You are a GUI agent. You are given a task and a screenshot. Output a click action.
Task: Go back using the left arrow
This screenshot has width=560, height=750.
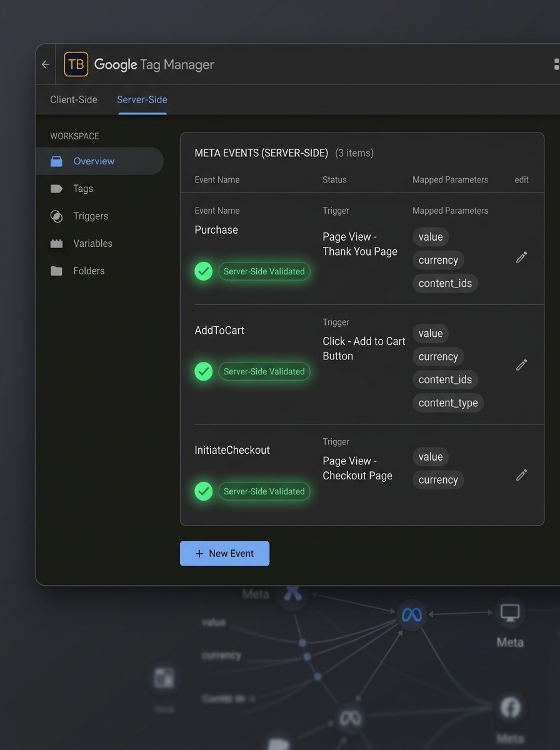tap(45, 64)
